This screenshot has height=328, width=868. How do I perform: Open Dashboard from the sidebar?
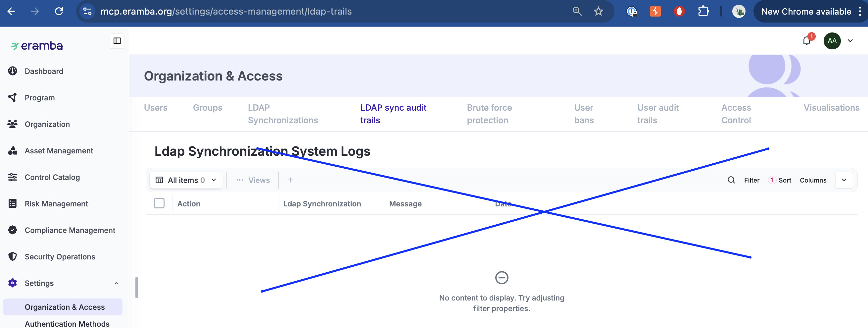44,71
